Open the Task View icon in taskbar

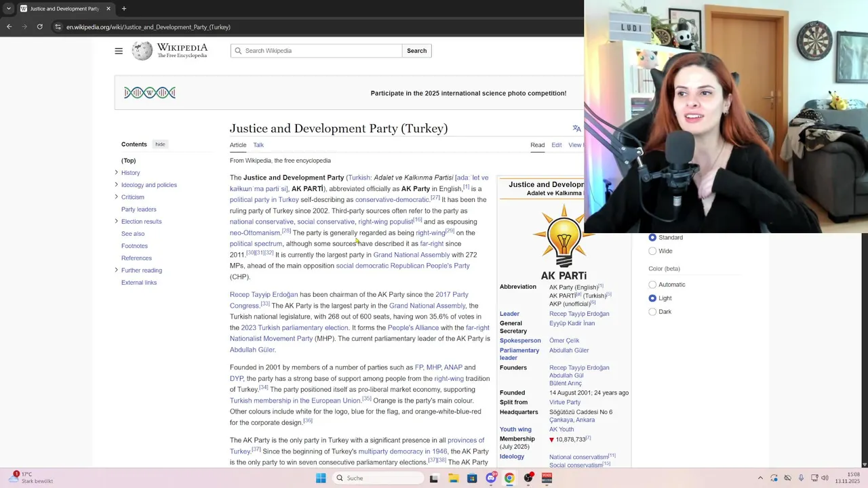[434, 478]
